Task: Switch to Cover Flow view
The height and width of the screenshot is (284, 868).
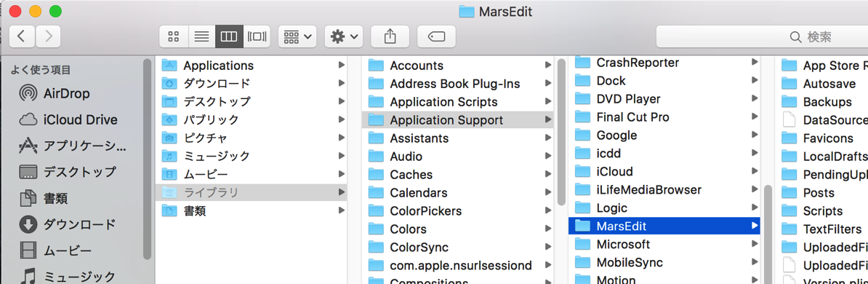Action: (x=257, y=36)
